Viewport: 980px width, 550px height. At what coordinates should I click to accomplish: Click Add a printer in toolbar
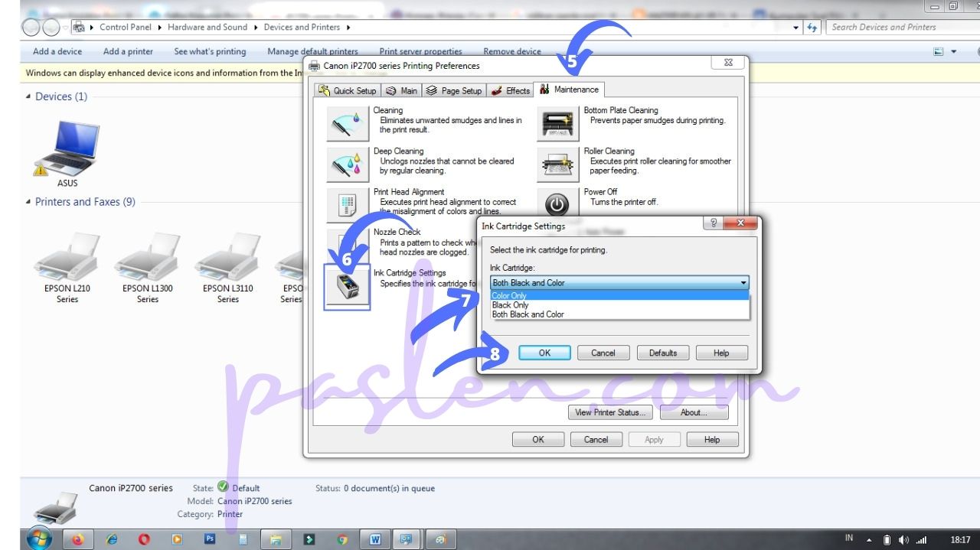(x=128, y=52)
